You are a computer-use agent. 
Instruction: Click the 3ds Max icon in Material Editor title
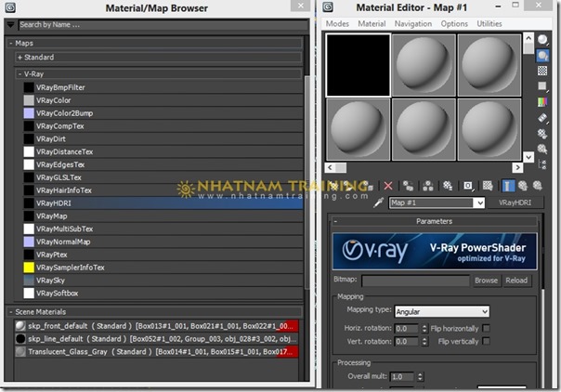pos(328,7)
